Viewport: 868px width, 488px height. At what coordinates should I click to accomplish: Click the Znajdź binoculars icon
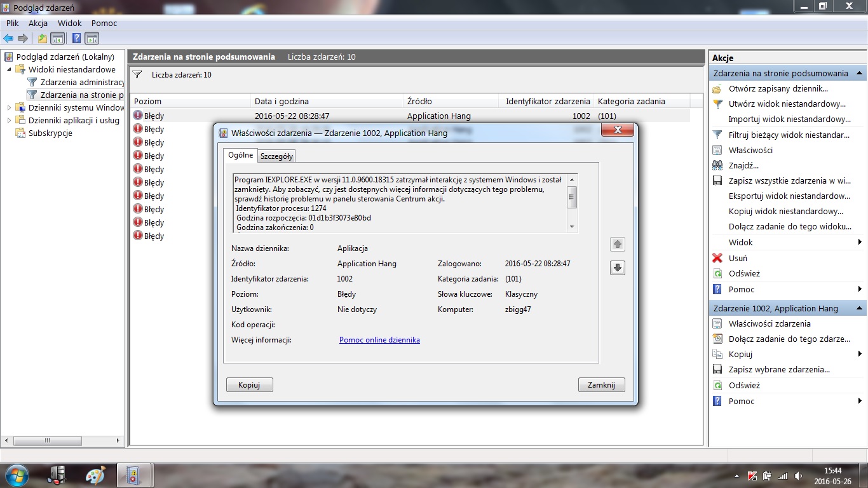click(717, 166)
